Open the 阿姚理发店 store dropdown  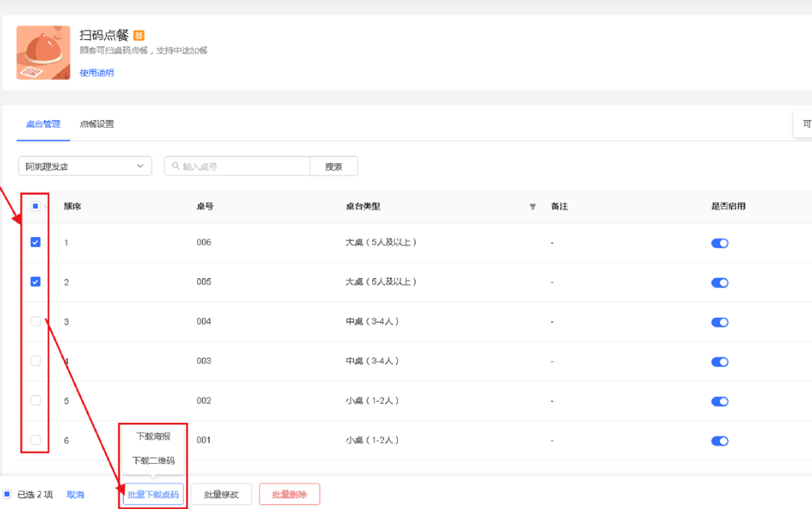(x=85, y=166)
